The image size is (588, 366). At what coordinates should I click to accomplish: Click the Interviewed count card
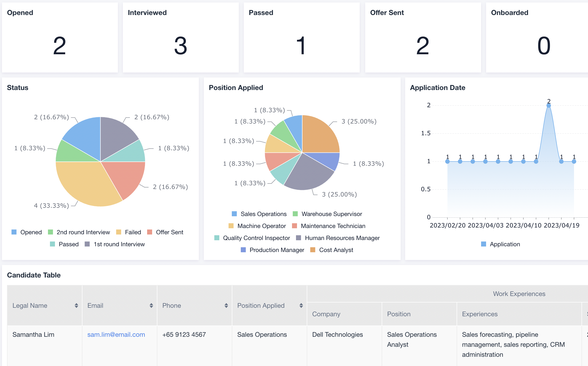coord(181,37)
